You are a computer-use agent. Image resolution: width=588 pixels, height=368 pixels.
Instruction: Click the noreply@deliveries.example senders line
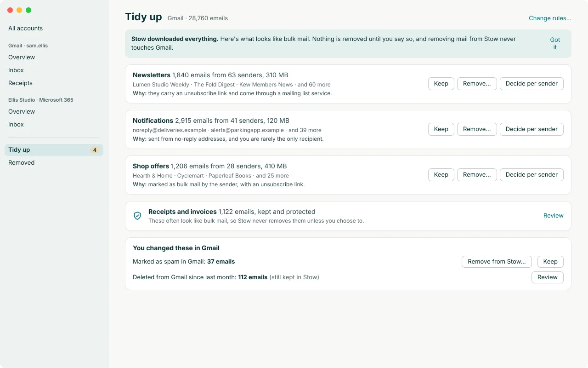[x=227, y=130]
